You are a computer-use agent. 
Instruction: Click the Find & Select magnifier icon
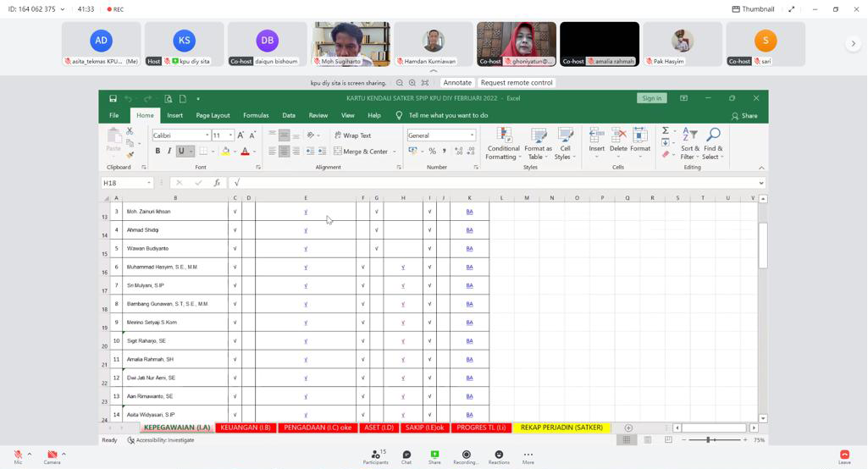(713, 136)
